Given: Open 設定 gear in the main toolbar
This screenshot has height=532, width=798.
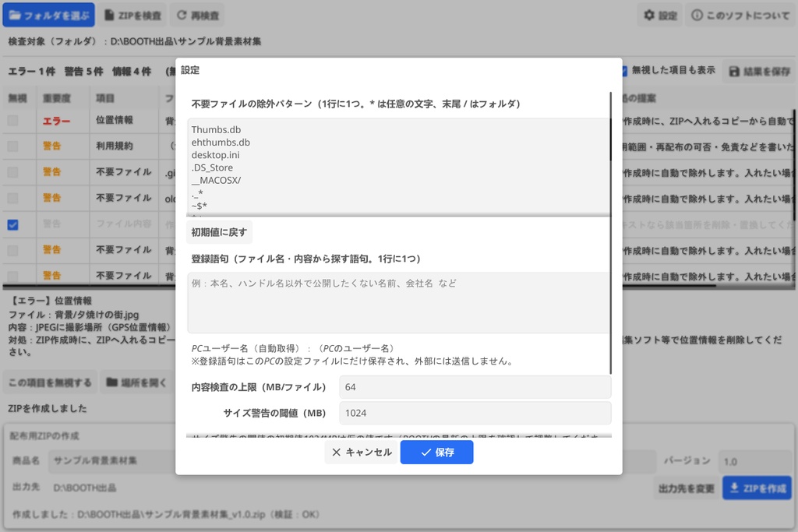Looking at the screenshot, I should click(x=660, y=16).
